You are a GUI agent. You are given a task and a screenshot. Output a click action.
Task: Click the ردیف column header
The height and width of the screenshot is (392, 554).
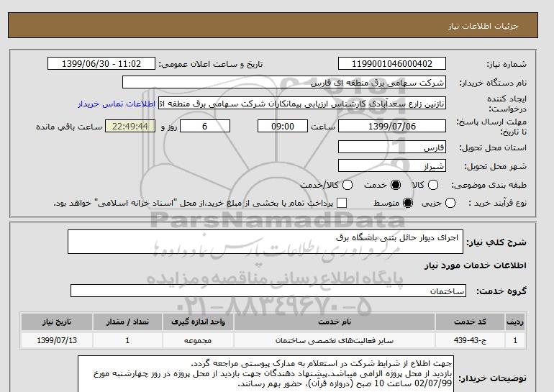(x=515, y=322)
